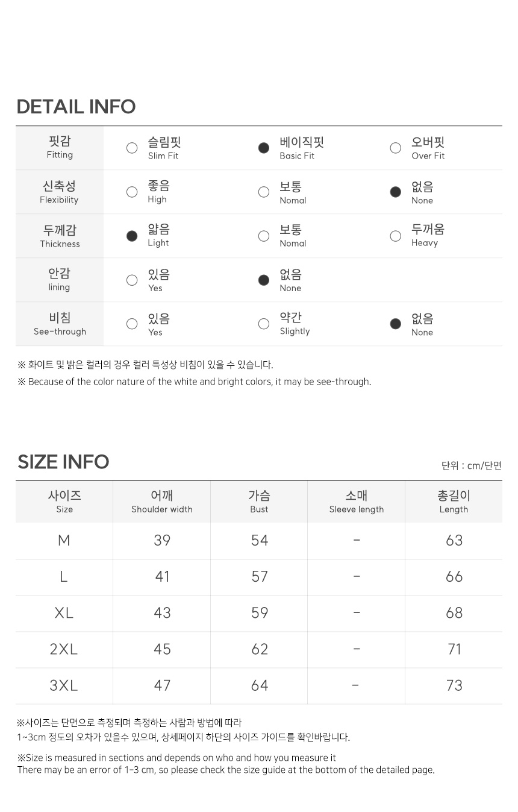This screenshot has width=518, height=812.
Task: Select Yes for See-through
Action: tap(132, 324)
